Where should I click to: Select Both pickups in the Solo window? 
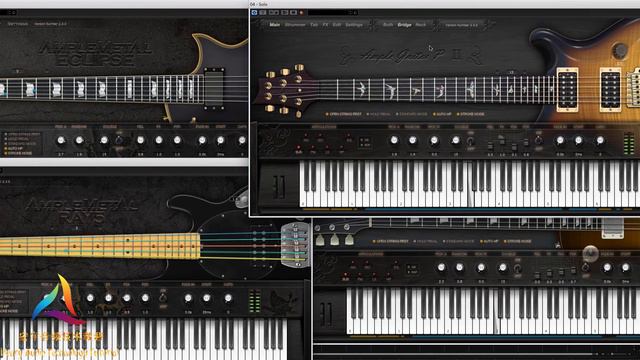[388, 25]
